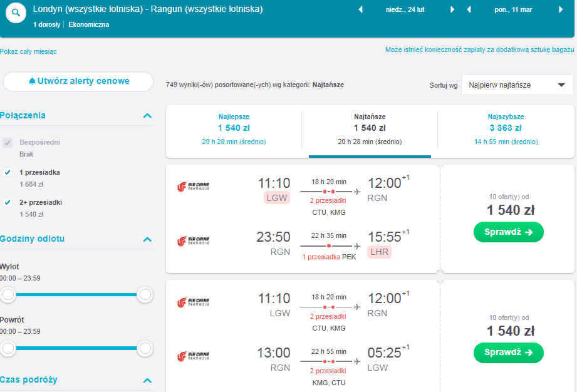
Task: Collapse the Godziny odlotu section
Action: tap(147, 239)
